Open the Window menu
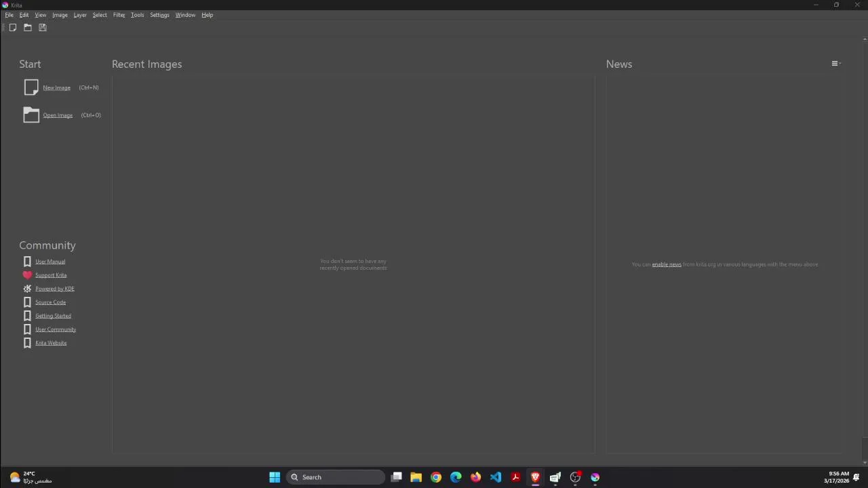Viewport: 868px width, 488px height. tap(185, 15)
